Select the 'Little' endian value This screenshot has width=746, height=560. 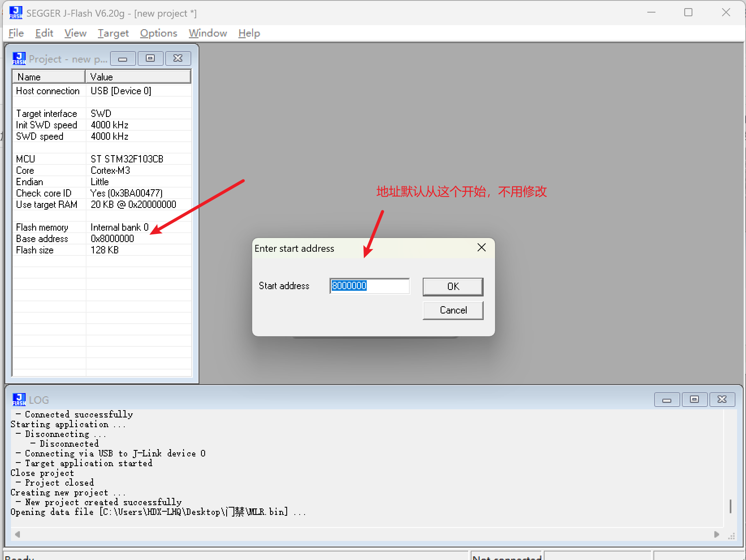pos(100,182)
